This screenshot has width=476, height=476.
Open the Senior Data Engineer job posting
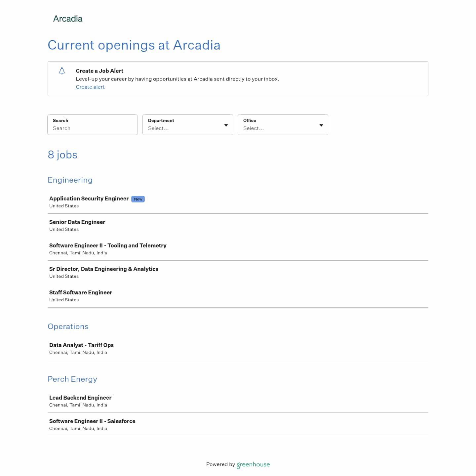pos(77,222)
